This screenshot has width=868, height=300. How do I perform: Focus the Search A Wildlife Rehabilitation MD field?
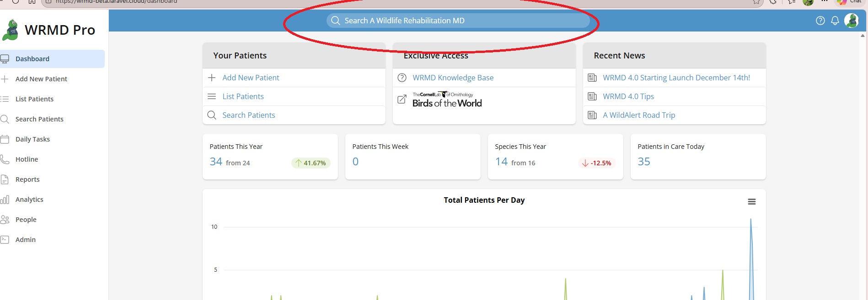point(458,21)
